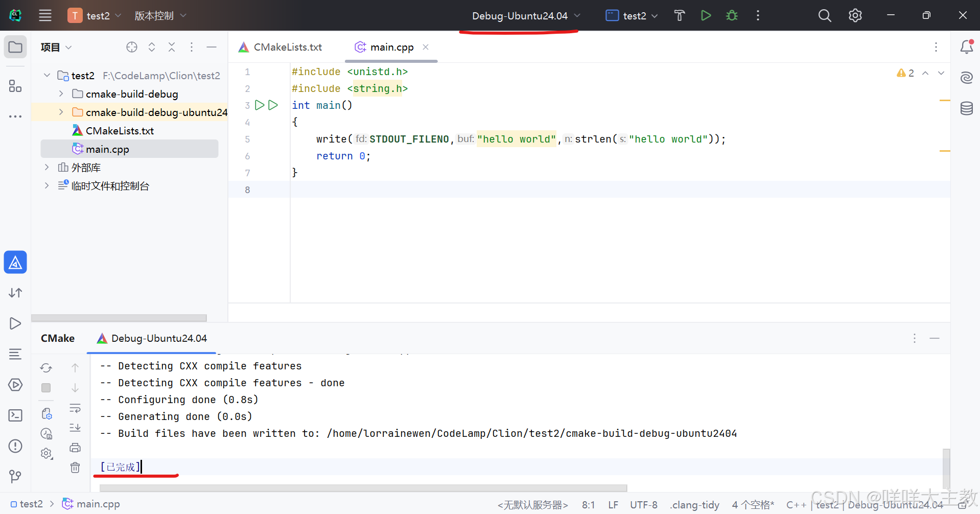The height and width of the screenshot is (514, 980).
Task: Expand the cmake-build-debug folder
Action: [61, 94]
